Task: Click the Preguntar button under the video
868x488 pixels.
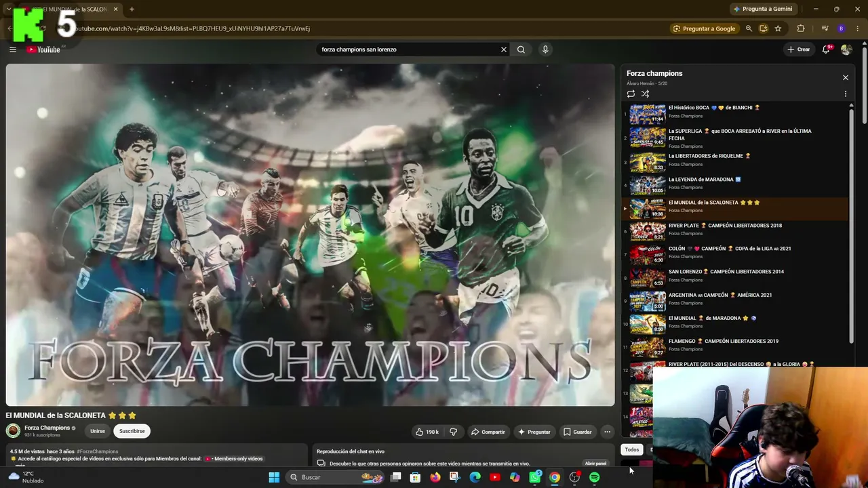Action: (x=534, y=432)
